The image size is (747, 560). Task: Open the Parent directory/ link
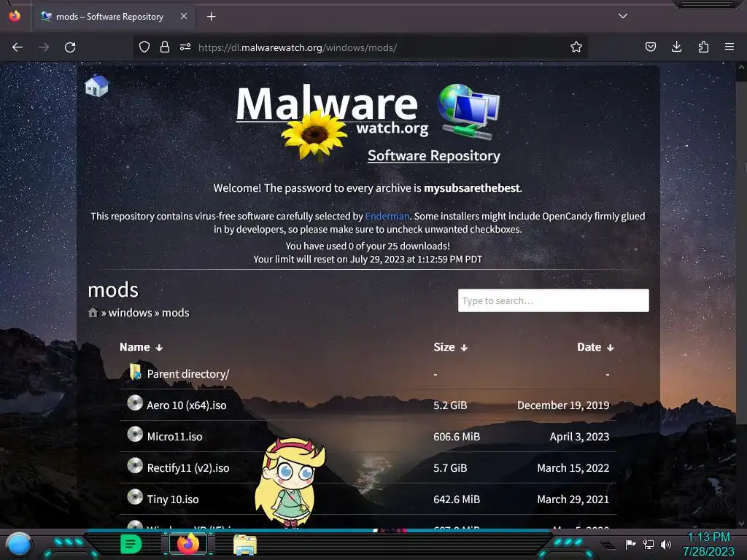tap(187, 374)
